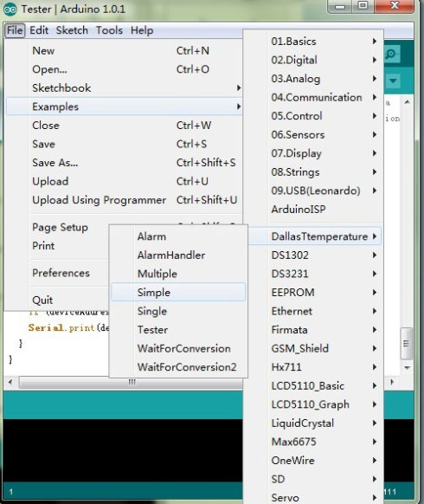Expand Ethernet examples

[313, 311]
